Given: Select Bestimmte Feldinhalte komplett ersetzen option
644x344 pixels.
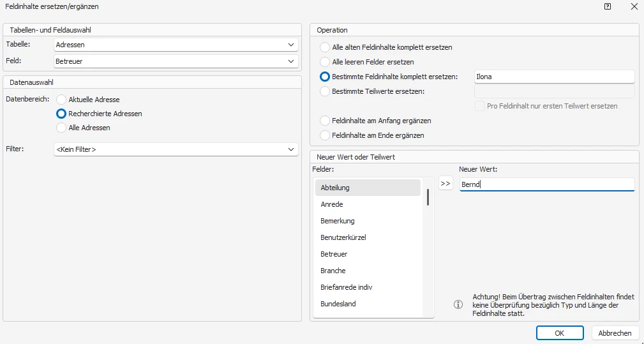Looking at the screenshot, I should (x=325, y=77).
